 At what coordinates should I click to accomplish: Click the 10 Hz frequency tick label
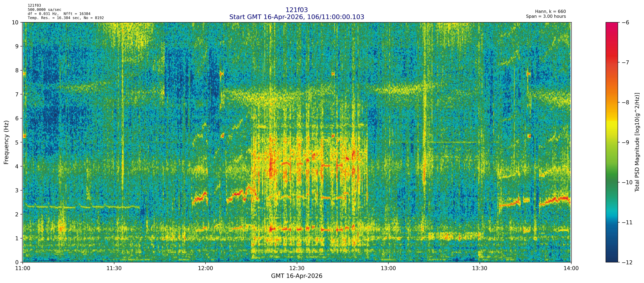(15, 23)
